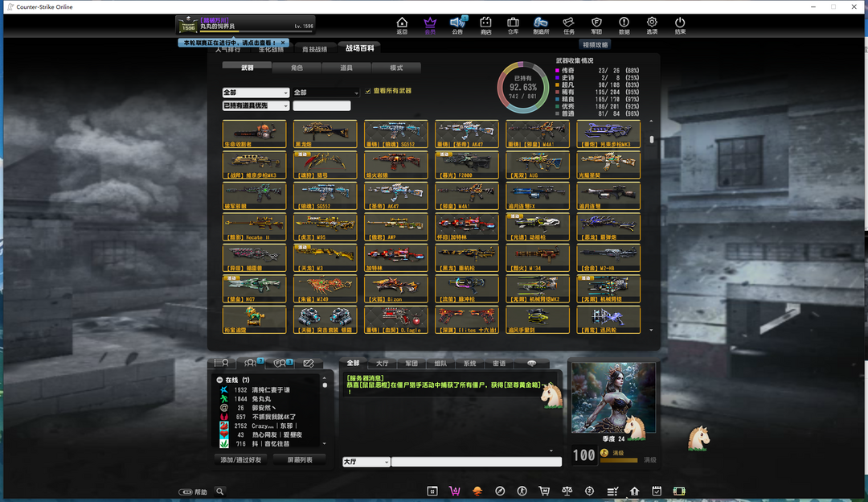868x502 pixels.
Task: Click the weapon list scroll up arrow
Action: point(651,121)
